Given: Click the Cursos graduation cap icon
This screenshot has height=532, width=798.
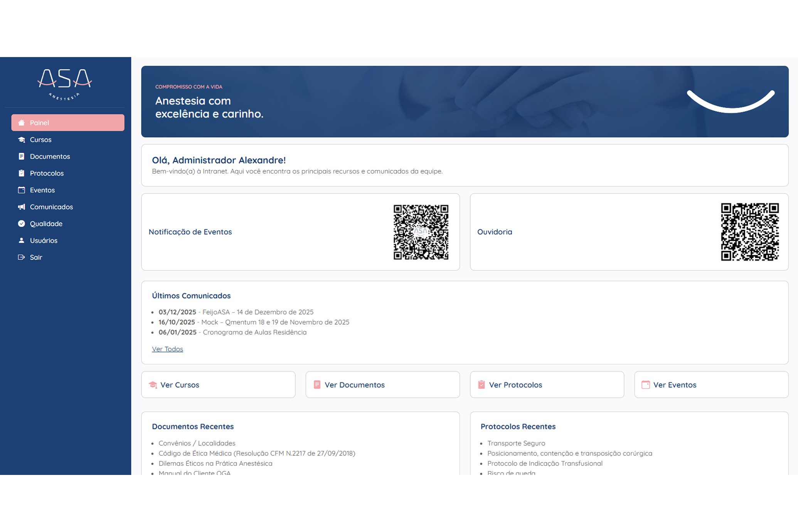Looking at the screenshot, I should [x=22, y=140].
